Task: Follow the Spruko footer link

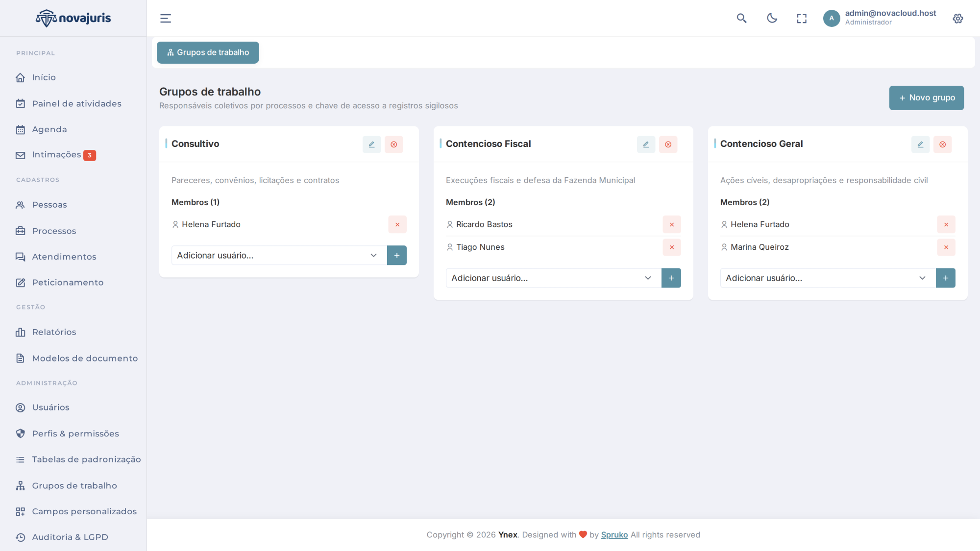Action: point(614,535)
